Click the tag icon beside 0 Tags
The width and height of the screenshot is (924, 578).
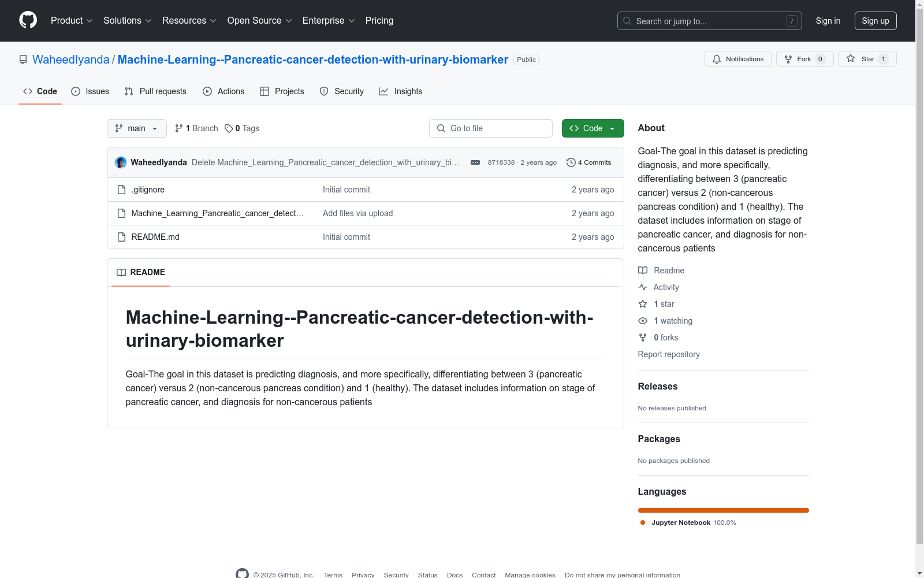229,128
